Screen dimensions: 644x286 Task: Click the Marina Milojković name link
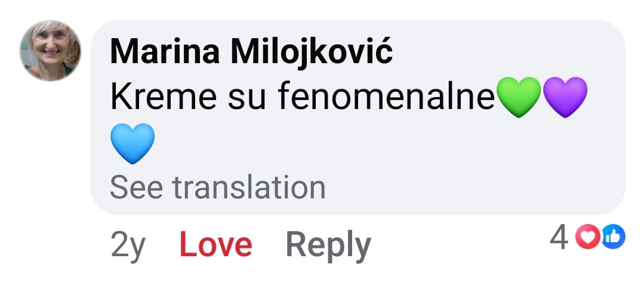coord(251,52)
